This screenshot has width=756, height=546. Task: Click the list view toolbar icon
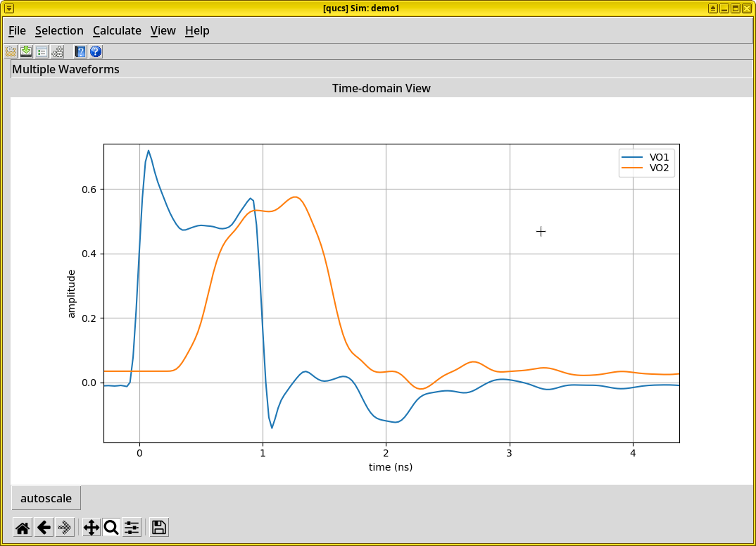tap(42, 51)
